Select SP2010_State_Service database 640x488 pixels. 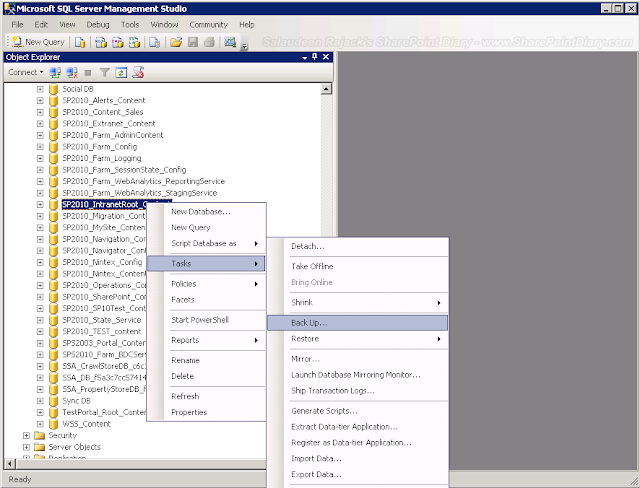point(102,320)
